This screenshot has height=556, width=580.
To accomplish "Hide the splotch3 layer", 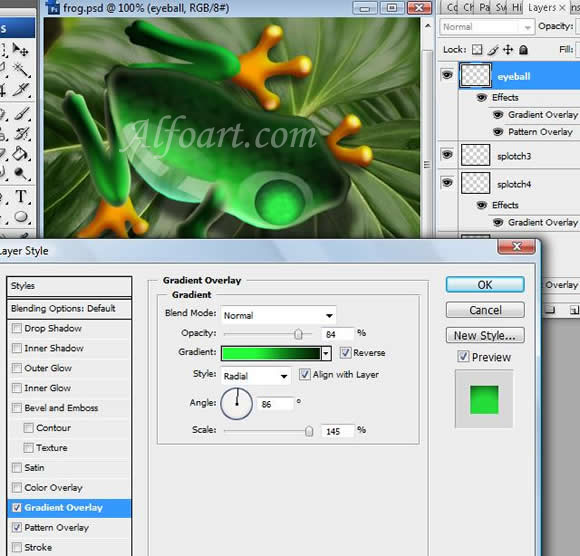I will pos(447,154).
